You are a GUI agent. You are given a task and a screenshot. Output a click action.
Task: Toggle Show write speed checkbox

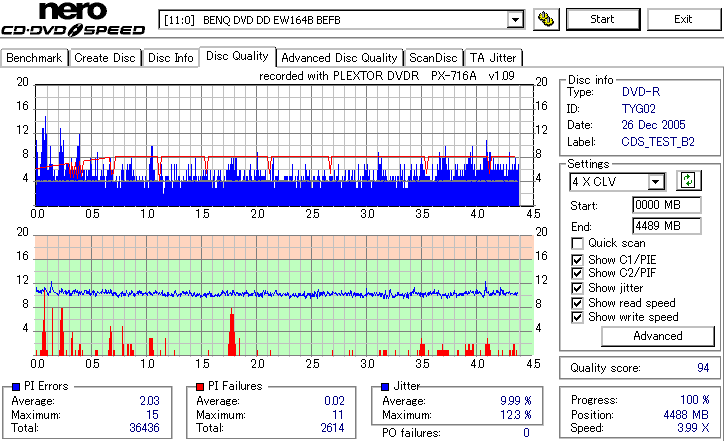tap(577, 317)
